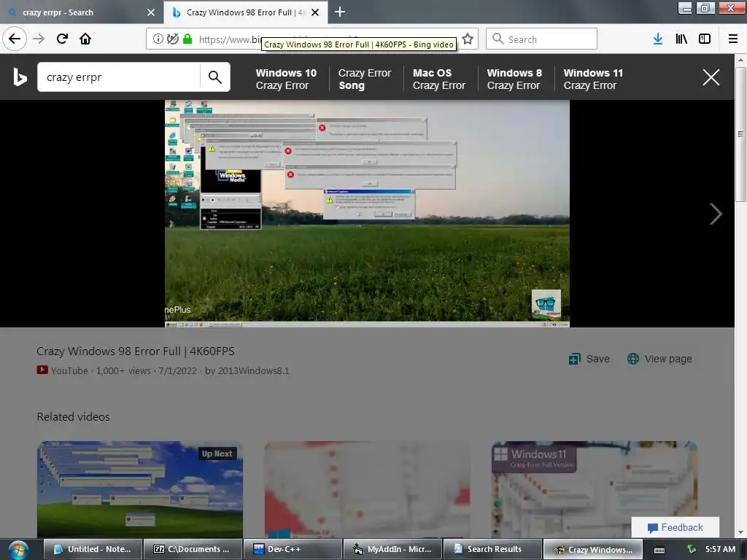Click the 5:57 AM taskbar clock

point(720,550)
